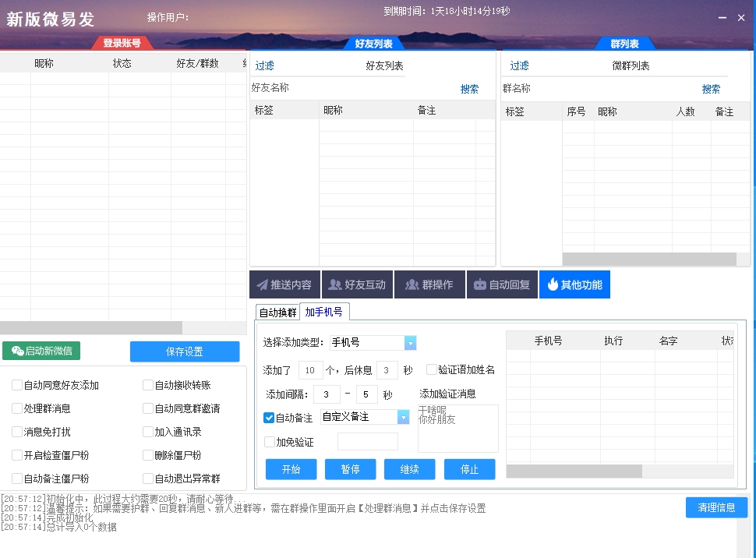This screenshot has height=558, width=756.
Task: Minimize the 新版微易发 window
Action: [x=722, y=17]
